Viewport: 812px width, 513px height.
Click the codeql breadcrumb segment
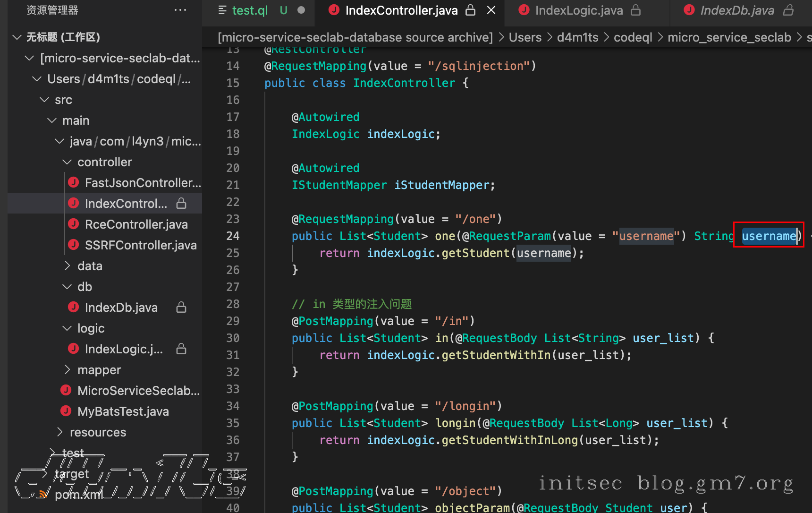click(633, 37)
